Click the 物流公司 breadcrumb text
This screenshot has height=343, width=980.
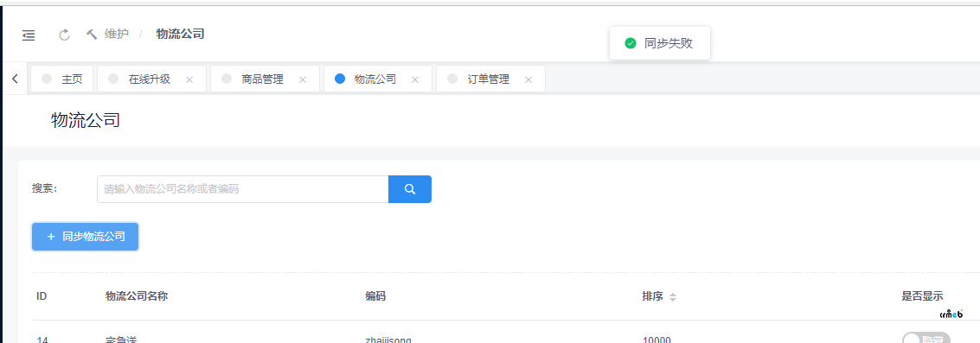pos(180,34)
